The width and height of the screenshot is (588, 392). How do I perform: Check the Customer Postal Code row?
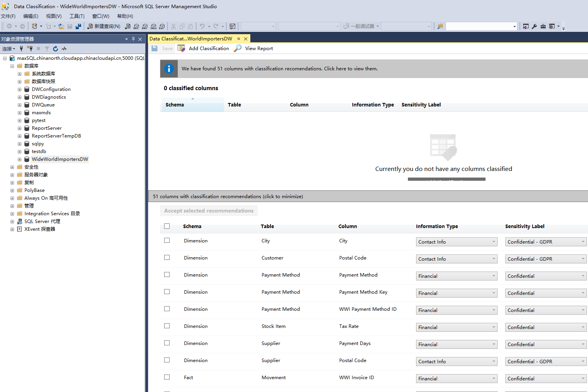pos(167,258)
